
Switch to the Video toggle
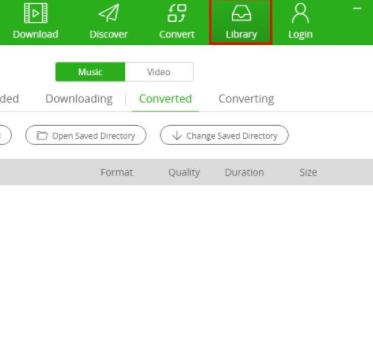coord(159,72)
